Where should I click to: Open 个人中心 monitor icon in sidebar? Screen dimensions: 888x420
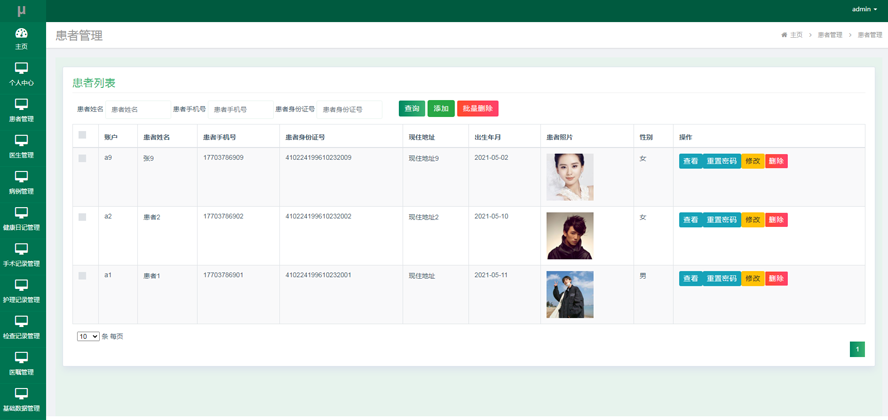pos(21,68)
